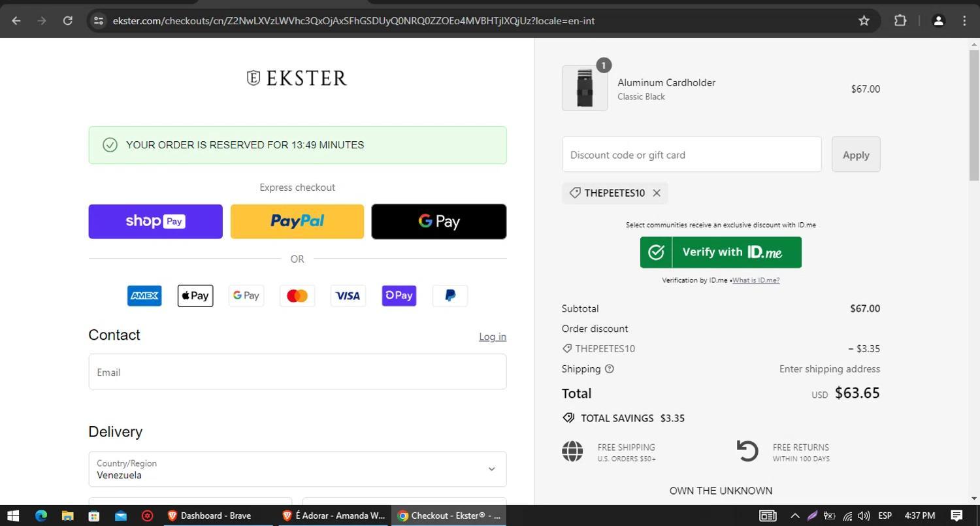Open the What is ID.me? link
This screenshot has width=980, height=526.
(756, 280)
